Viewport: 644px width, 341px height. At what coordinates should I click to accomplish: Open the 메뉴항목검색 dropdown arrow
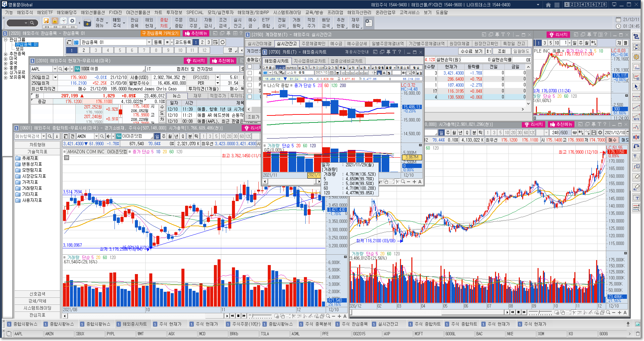click(x=43, y=136)
